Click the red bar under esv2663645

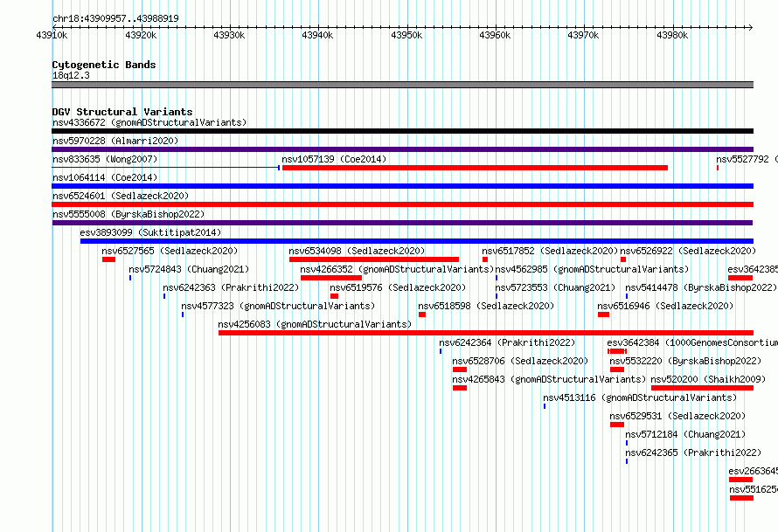pos(740,480)
